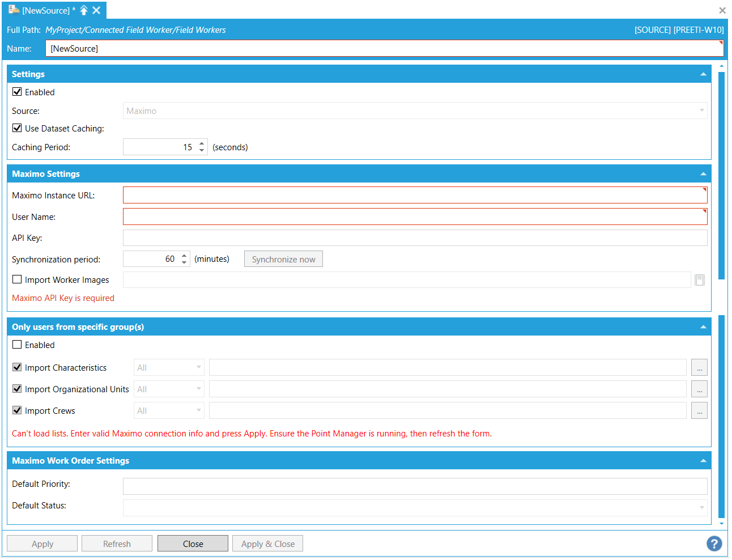Image resolution: width=732 pixels, height=560 pixels.
Task: Collapse Only users from specific groups section
Action: 703,327
